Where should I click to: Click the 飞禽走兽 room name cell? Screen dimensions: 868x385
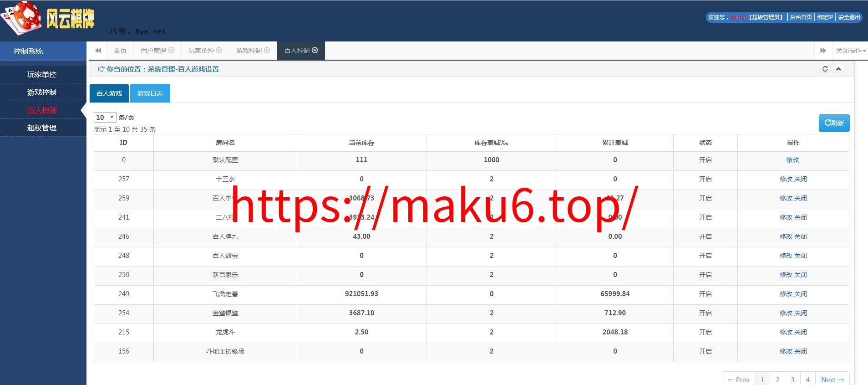225,294
